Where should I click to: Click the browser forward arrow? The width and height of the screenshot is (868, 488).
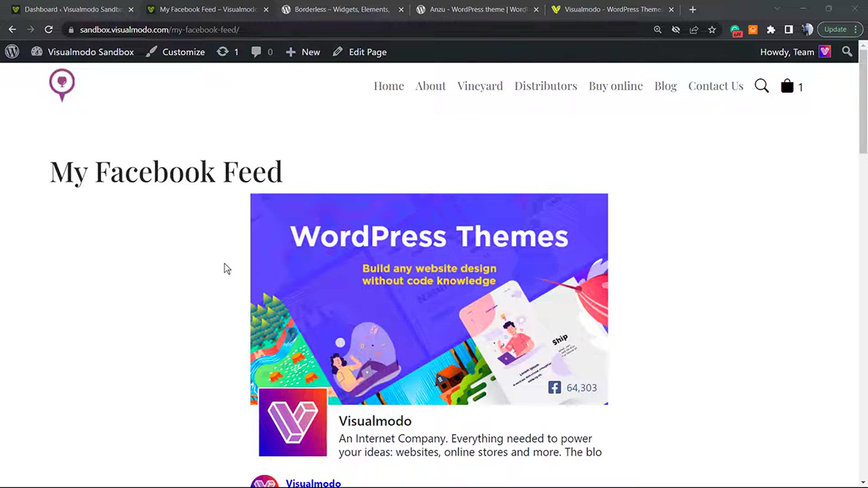[30, 29]
